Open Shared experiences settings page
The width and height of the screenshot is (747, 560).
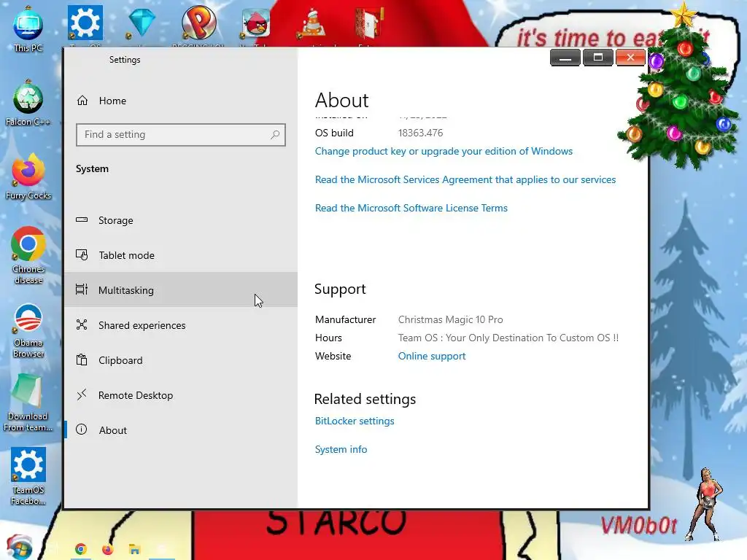tap(181, 324)
